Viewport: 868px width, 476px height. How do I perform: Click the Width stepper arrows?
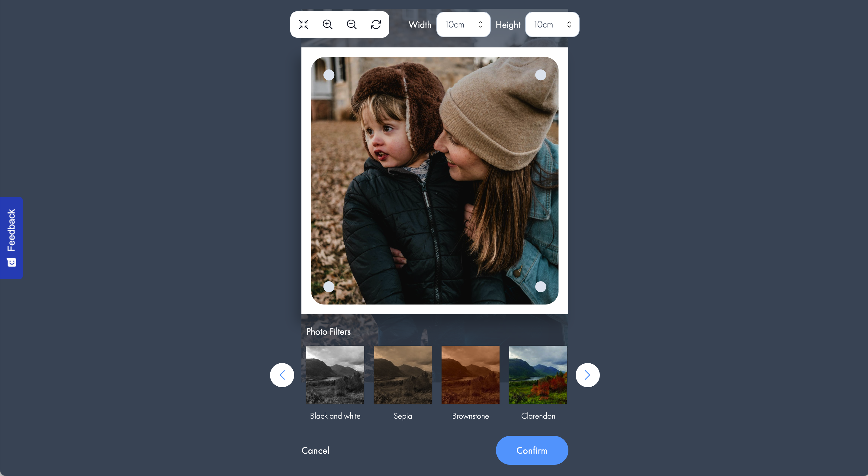point(480,24)
